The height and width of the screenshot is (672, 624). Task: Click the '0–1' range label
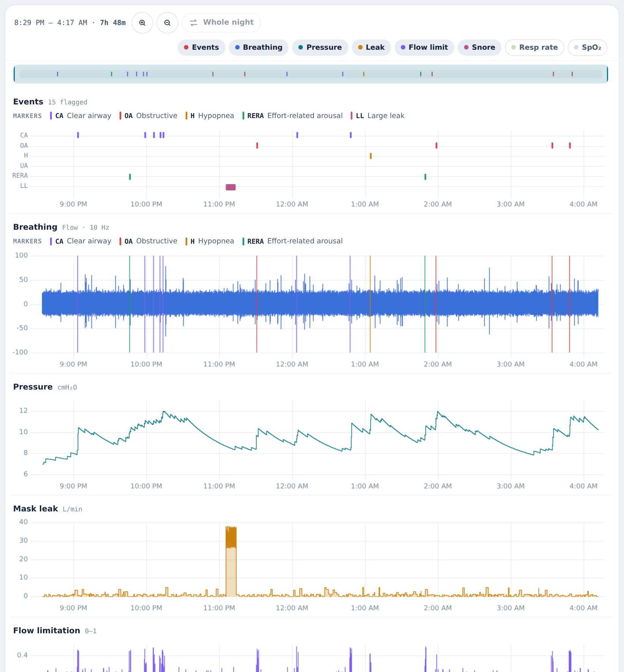[91, 631]
